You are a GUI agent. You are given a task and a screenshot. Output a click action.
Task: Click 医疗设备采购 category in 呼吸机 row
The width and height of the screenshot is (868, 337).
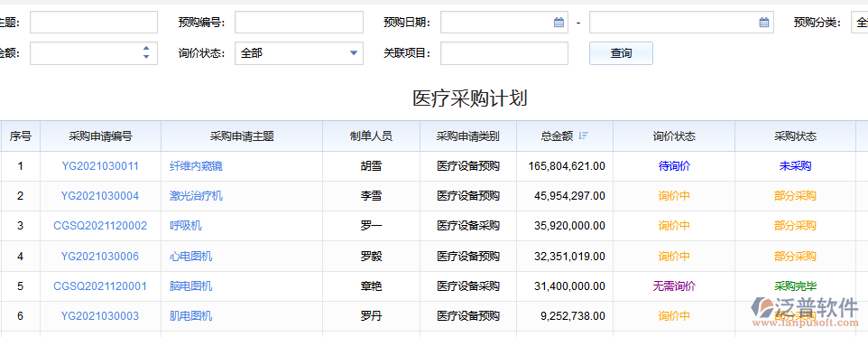pyautogui.click(x=468, y=226)
